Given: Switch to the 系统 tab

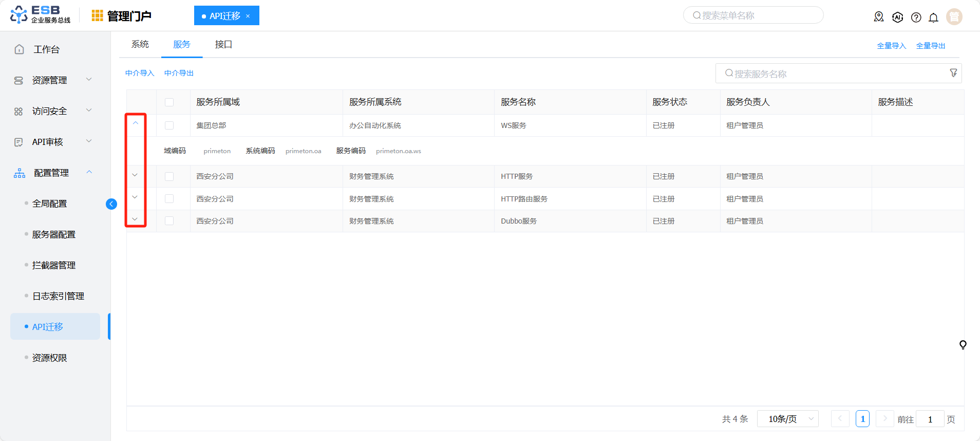Looking at the screenshot, I should [x=140, y=44].
